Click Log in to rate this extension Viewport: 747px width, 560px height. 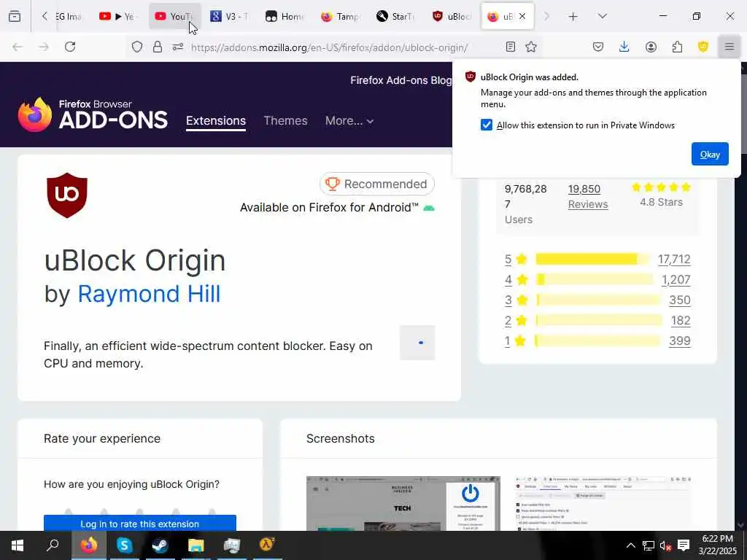point(140,524)
